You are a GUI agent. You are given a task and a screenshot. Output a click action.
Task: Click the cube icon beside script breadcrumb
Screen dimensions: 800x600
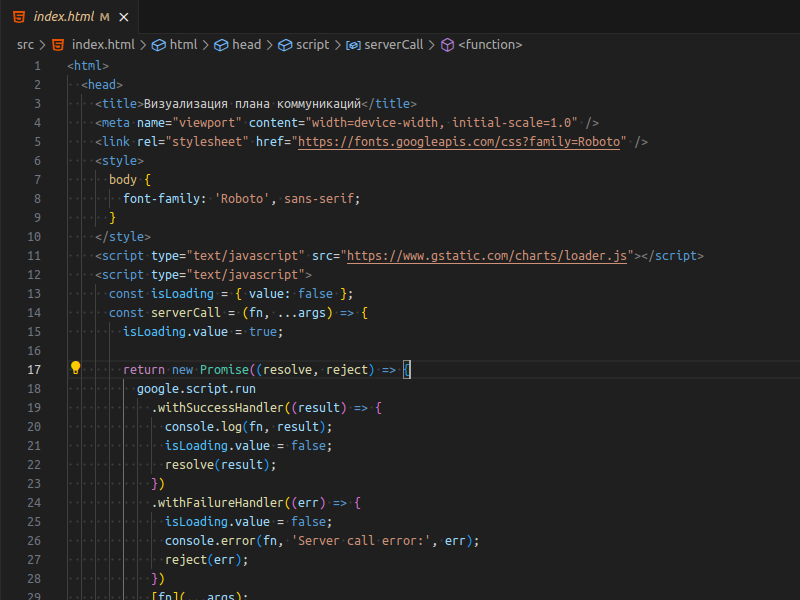[285, 45]
